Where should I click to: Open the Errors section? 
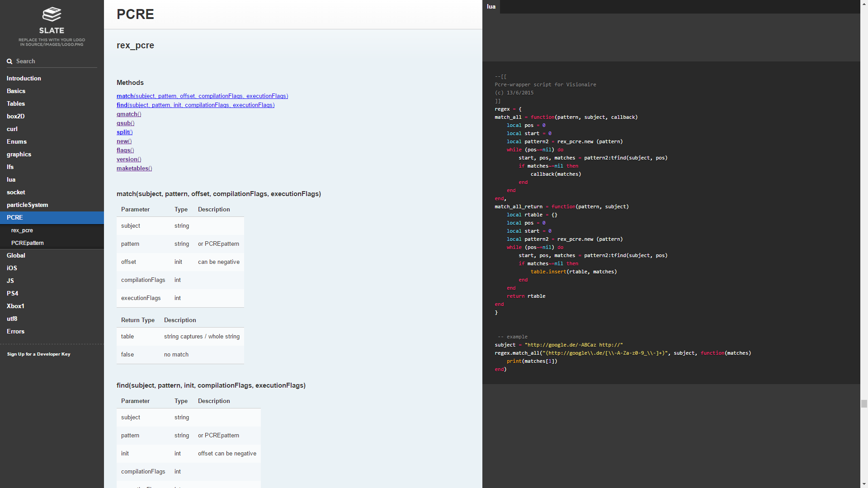pos(52,331)
